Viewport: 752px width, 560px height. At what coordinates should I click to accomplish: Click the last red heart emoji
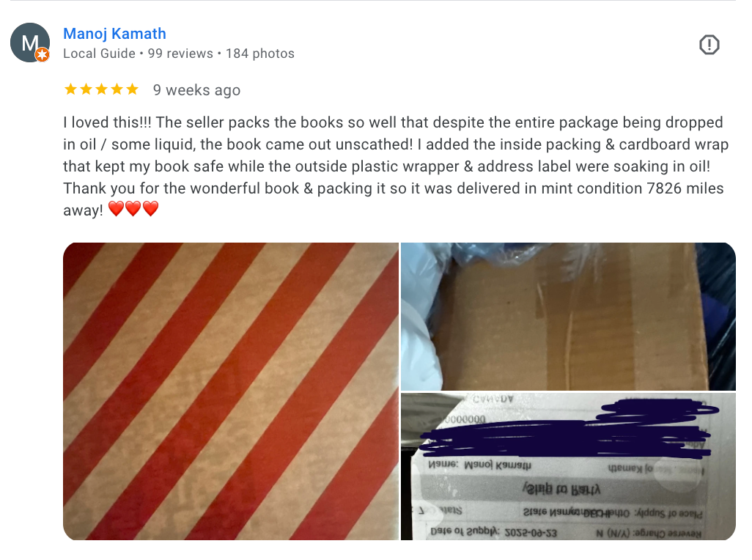pos(150,209)
